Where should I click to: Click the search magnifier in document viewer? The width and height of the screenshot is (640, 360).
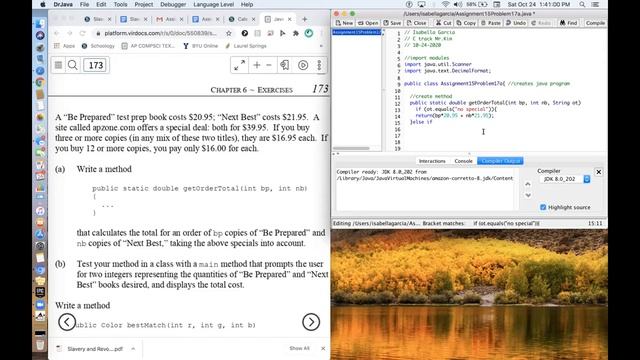pyautogui.click(x=73, y=65)
